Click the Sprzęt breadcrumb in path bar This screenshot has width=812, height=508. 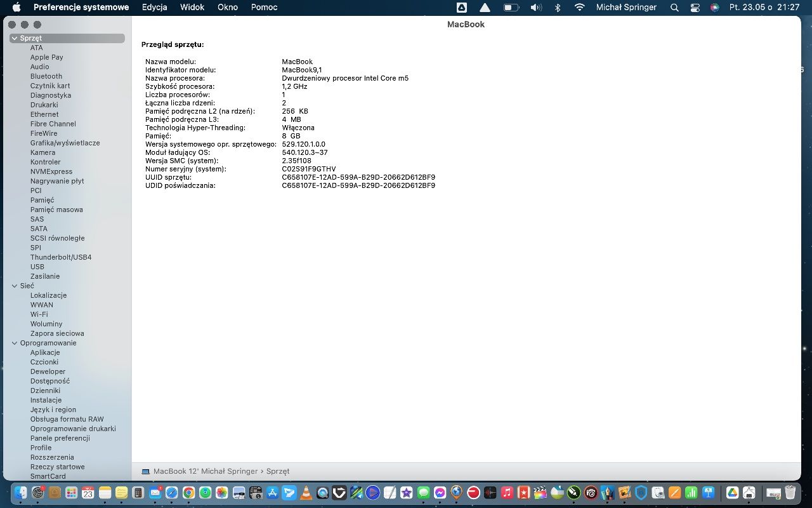(x=278, y=471)
